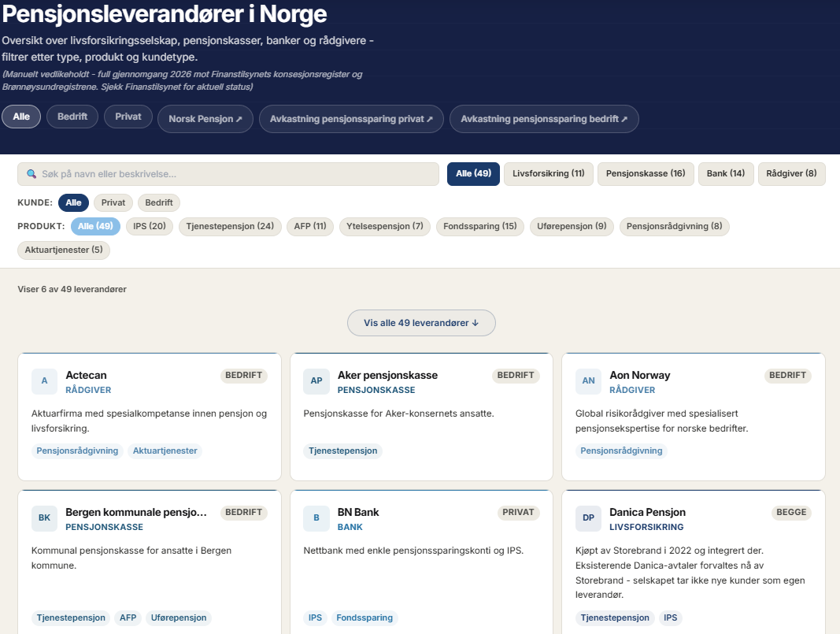
Task: Click Aktuartjenester tag on Actecan card
Action: tap(165, 450)
